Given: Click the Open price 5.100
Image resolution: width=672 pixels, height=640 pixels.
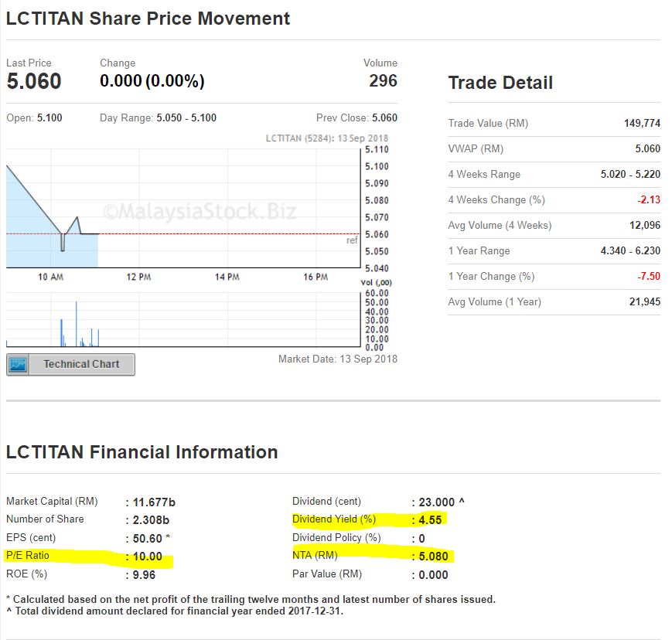Looking at the screenshot, I should pos(49,117).
